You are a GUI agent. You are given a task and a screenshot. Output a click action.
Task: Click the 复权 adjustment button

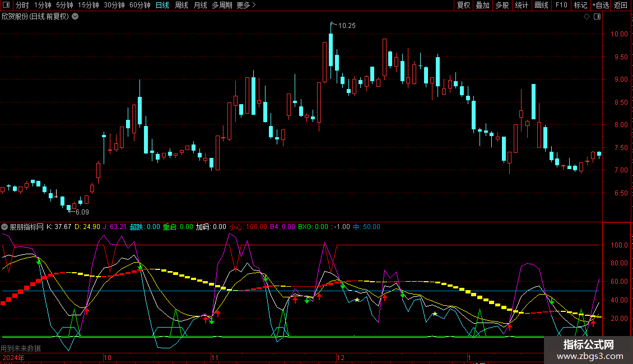pos(463,5)
